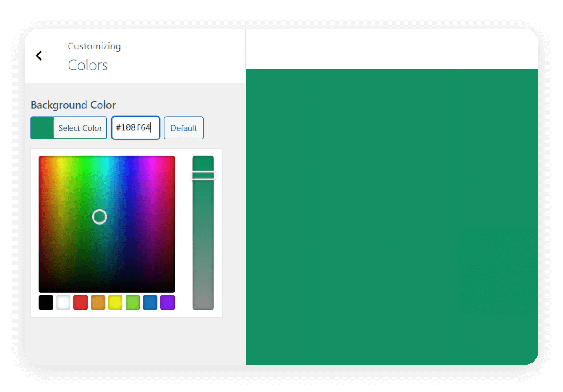This screenshot has height=392, width=563.
Task: Select the orange preset swatch
Action: click(x=98, y=302)
